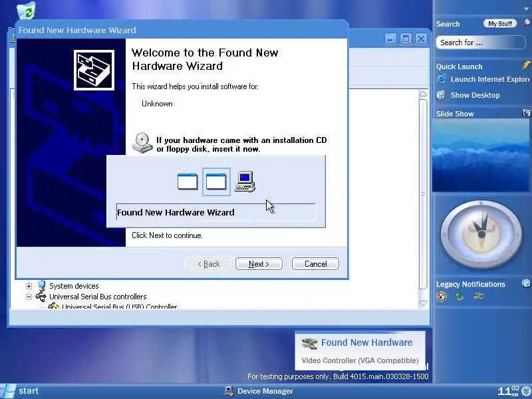The height and width of the screenshot is (399, 532).
Task: Select Universal Serial Bus controllers tree item
Action: coord(98,297)
